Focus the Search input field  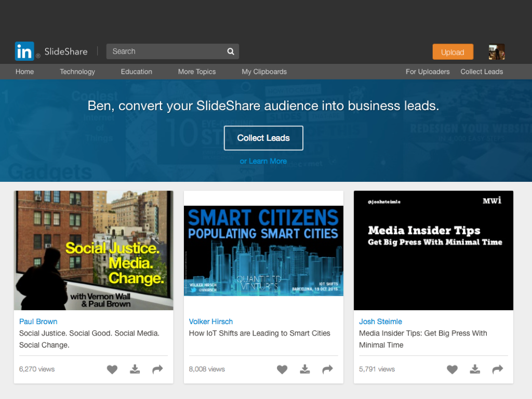click(166, 51)
